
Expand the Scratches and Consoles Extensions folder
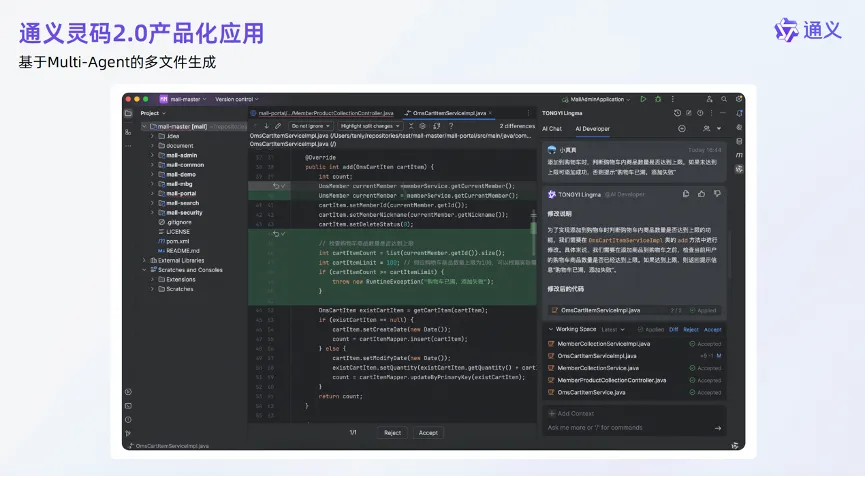[x=152, y=279]
